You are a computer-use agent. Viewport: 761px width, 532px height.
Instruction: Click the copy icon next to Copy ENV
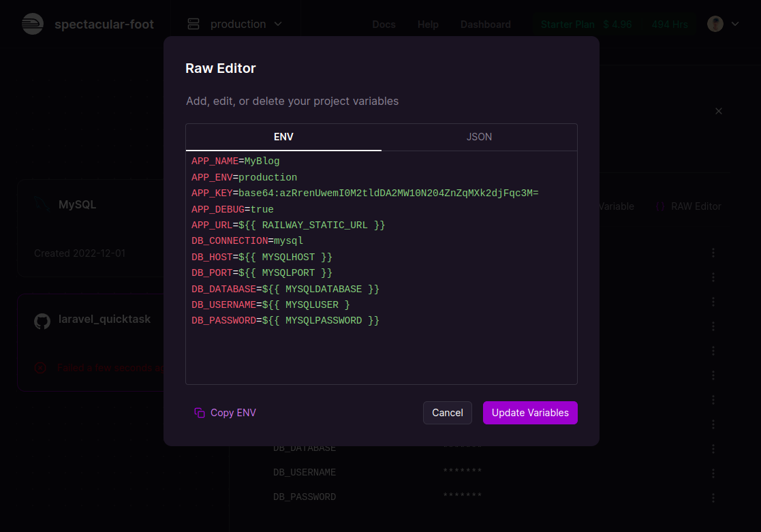pyautogui.click(x=199, y=413)
